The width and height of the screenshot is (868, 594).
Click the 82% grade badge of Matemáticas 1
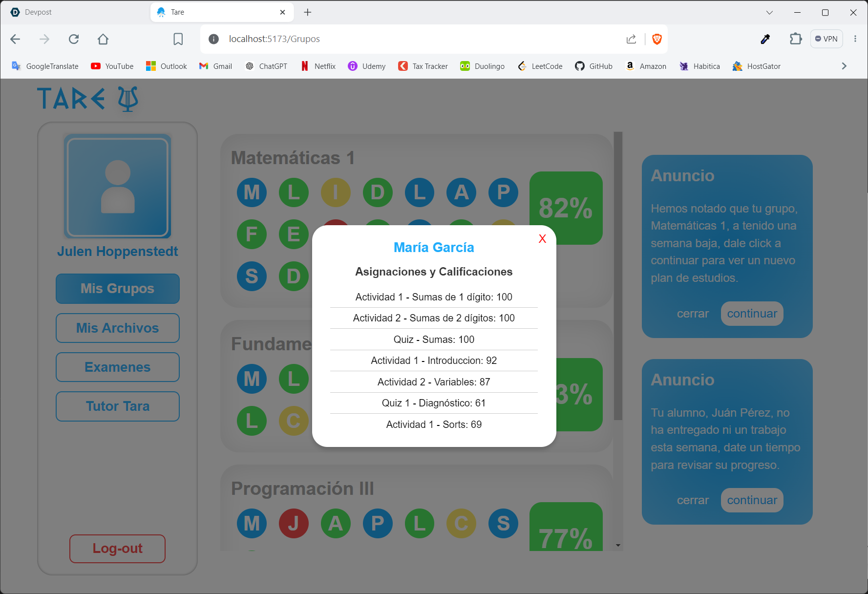(x=566, y=208)
